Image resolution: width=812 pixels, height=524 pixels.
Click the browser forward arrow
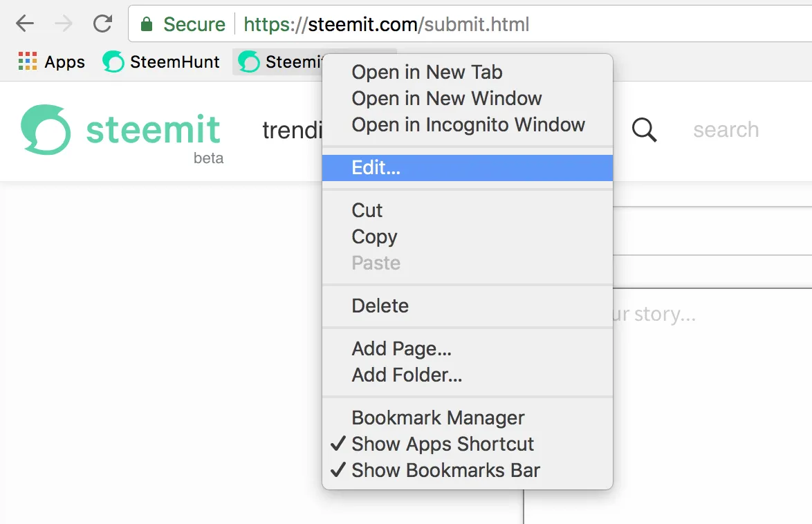[x=64, y=24]
